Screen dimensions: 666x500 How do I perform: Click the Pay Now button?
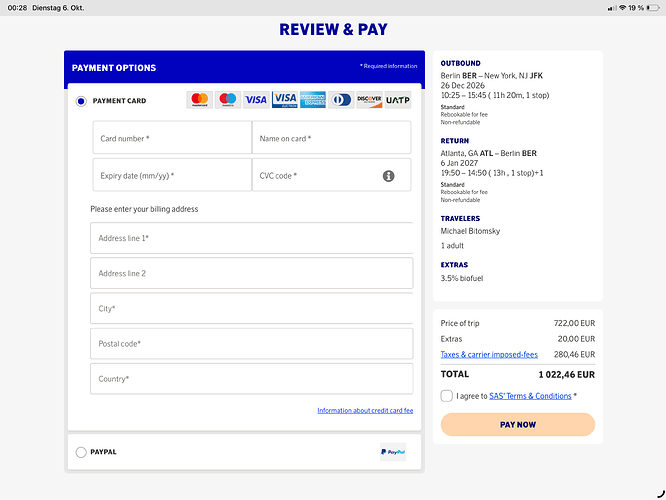(518, 424)
